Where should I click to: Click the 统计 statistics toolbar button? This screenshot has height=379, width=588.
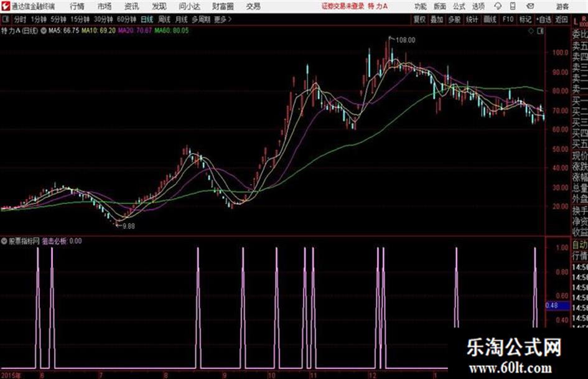coord(472,19)
